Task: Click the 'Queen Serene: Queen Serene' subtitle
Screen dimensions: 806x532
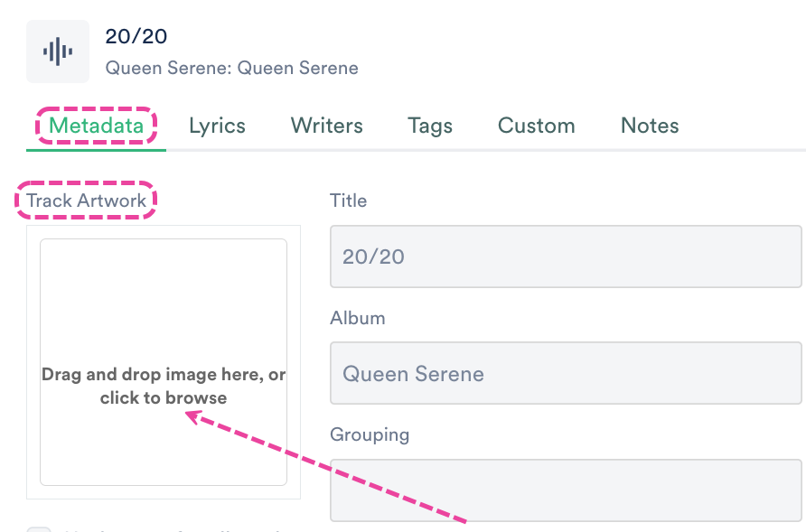Action: click(x=232, y=68)
